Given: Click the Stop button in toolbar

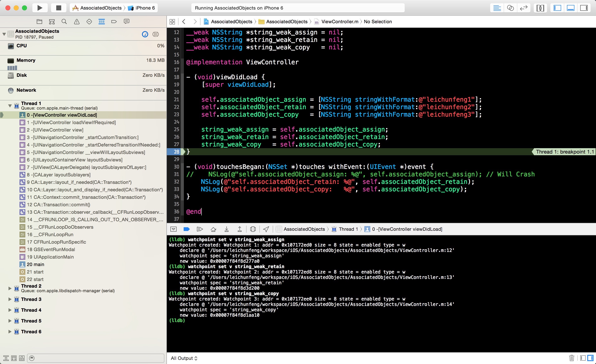Looking at the screenshot, I should (59, 8).
